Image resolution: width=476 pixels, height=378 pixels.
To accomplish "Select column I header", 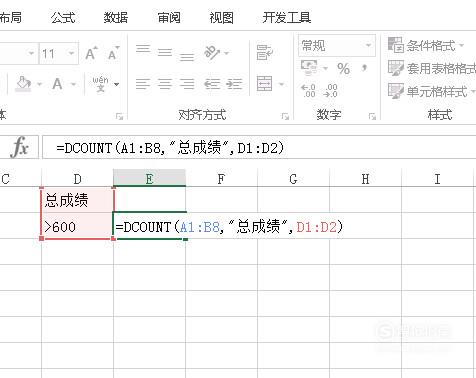I will [x=437, y=179].
